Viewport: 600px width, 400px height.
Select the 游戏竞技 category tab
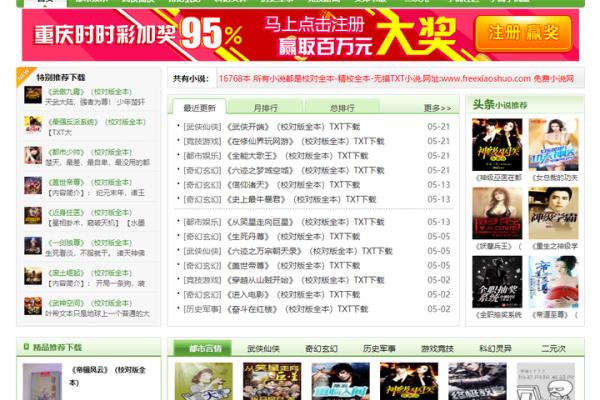pyautogui.click(x=437, y=348)
